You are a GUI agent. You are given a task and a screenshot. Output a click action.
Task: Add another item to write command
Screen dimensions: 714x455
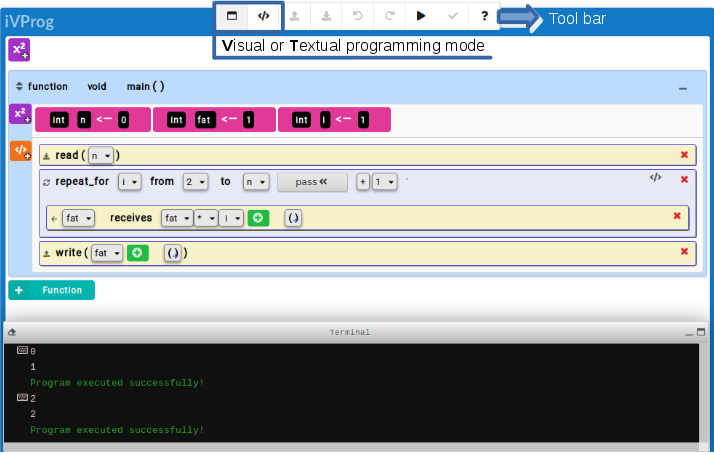[x=138, y=253]
